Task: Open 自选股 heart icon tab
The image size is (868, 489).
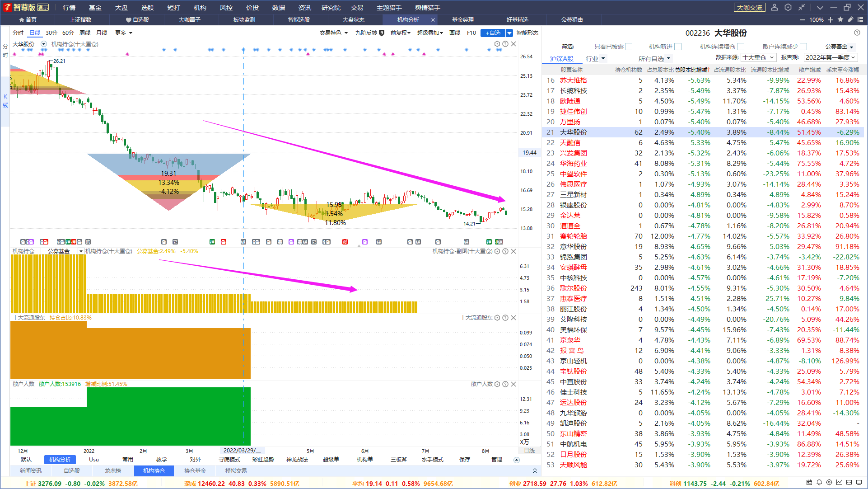Action: coord(137,20)
